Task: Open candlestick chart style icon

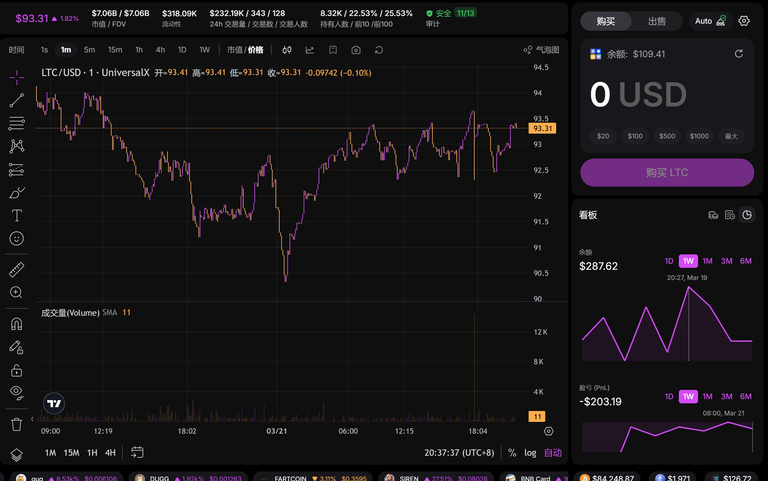Action: [x=287, y=49]
